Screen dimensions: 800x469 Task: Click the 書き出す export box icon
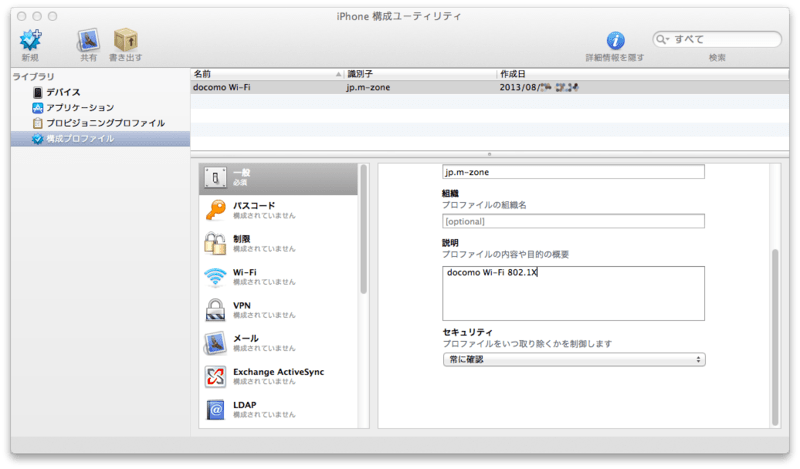(126, 40)
